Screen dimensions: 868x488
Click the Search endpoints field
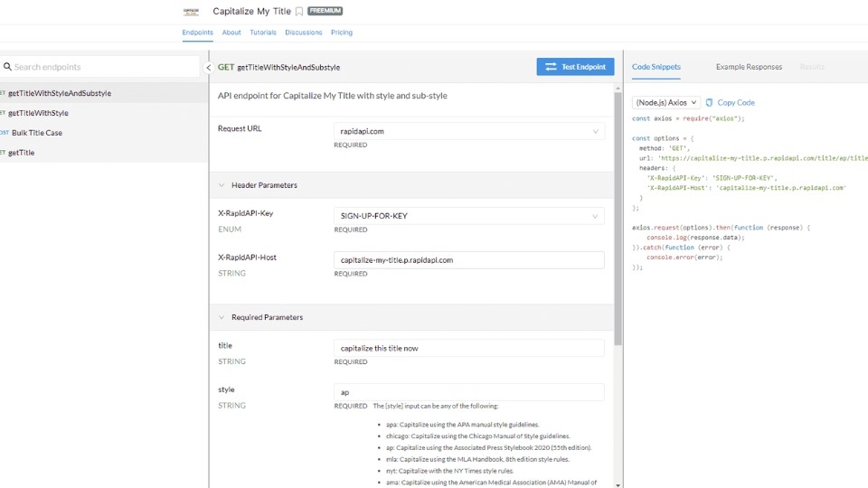click(104, 67)
